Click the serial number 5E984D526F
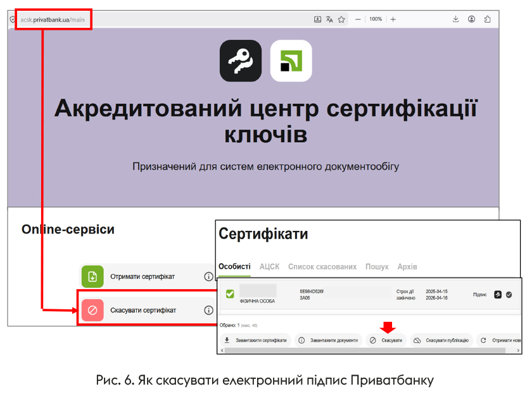 312,292
